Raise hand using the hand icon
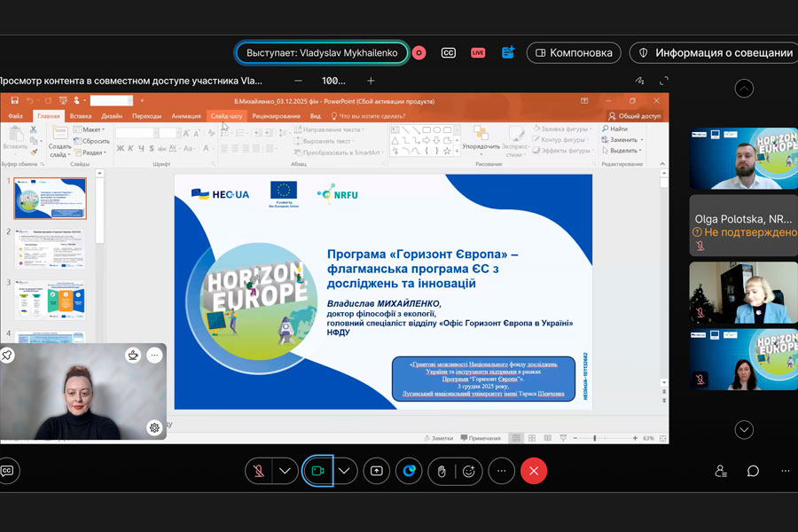Image resolution: width=798 pixels, height=532 pixels. [441, 471]
